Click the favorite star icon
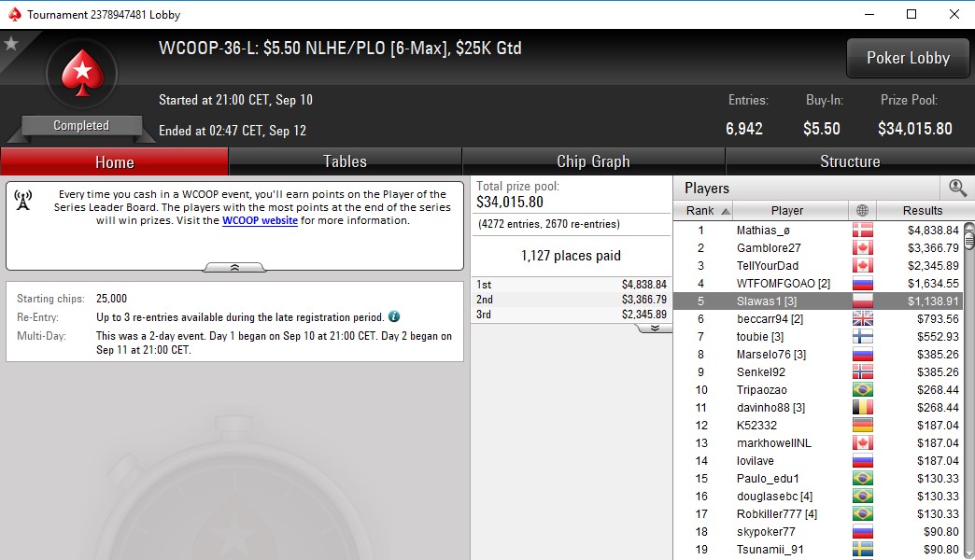Viewport: 975px width, 560px height. (x=11, y=43)
